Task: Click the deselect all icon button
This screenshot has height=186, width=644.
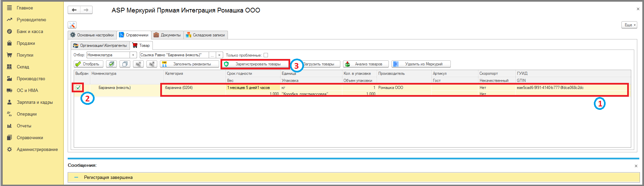Action: [125, 64]
